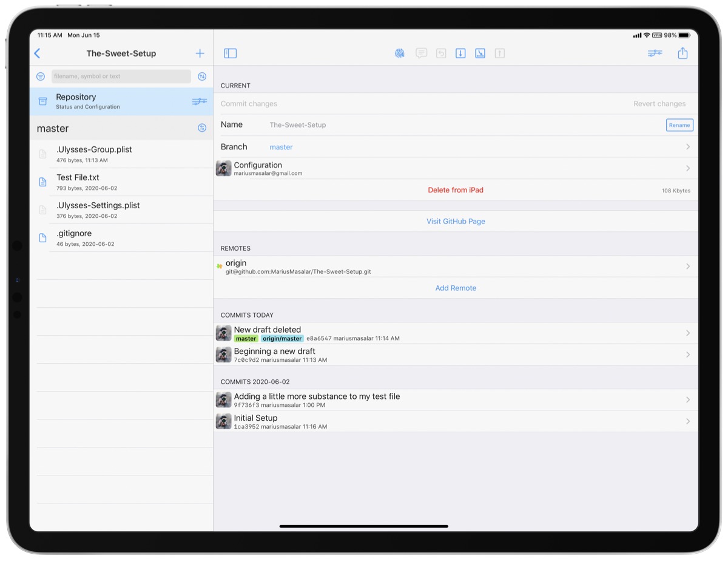Click the document icon for Test File.txt
This screenshot has width=728, height=561.
pyautogui.click(x=42, y=182)
